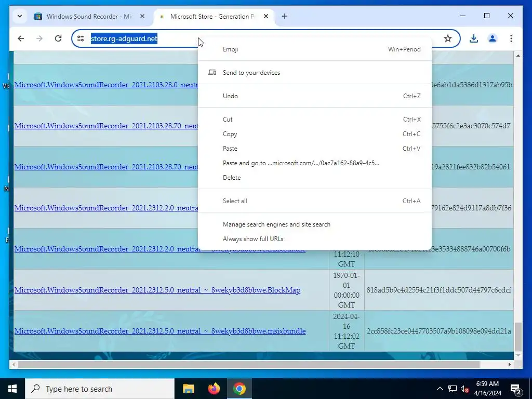Screen dimensions: 532x399
Task: Click the 1970-01-01 00:00:00 GMT date cell
Action: point(347,290)
